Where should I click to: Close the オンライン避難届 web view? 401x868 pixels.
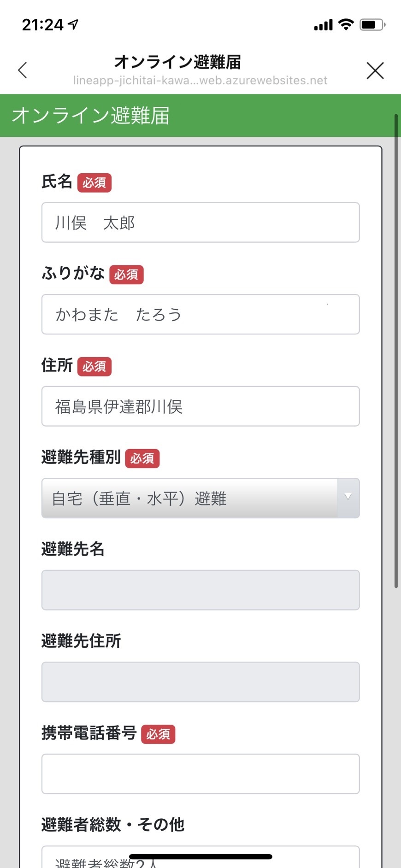(375, 70)
